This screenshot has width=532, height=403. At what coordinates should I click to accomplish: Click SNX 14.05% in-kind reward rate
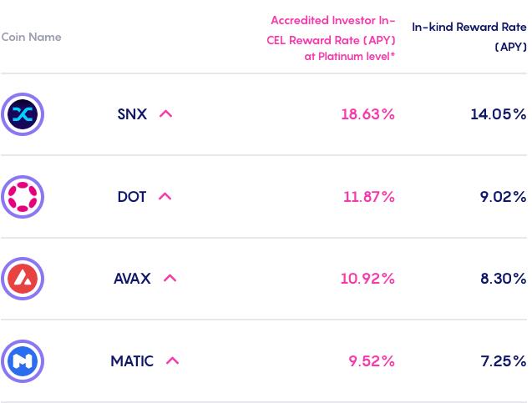(x=498, y=114)
